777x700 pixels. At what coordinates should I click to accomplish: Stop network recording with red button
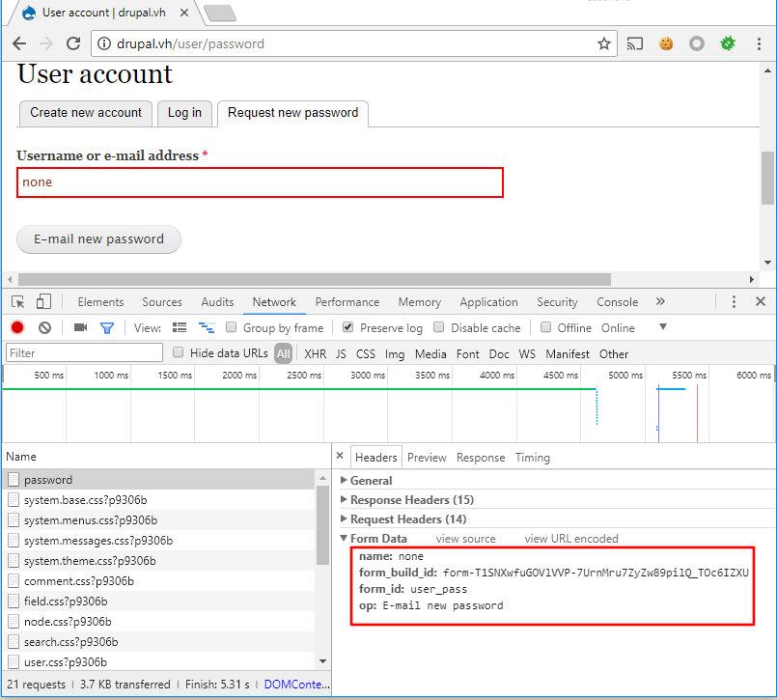tap(17, 328)
